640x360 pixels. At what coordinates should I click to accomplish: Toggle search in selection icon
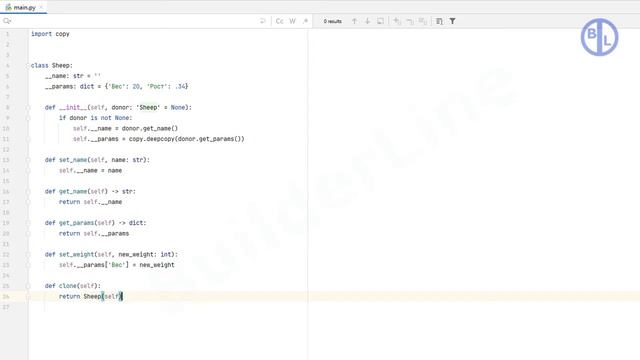(x=380, y=21)
